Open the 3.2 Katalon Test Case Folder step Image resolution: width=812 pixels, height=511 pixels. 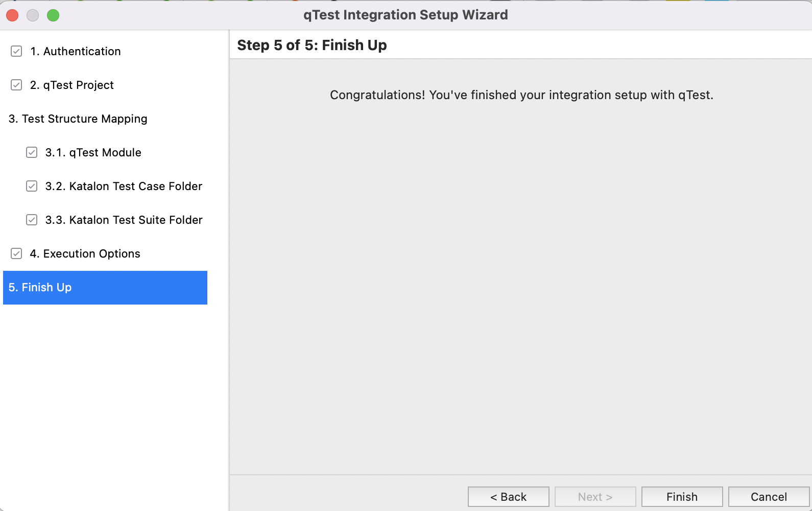click(123, 186)
